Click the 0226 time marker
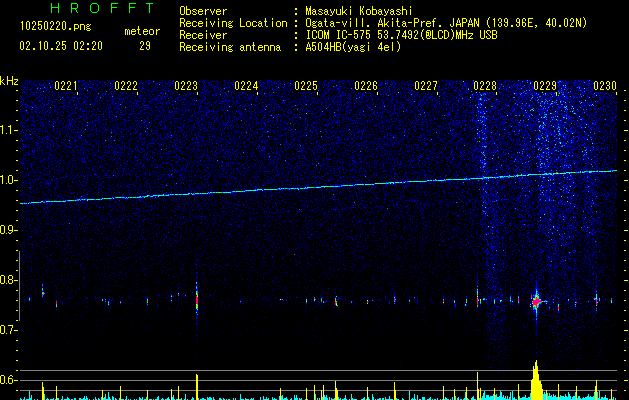 coord(366,86)
